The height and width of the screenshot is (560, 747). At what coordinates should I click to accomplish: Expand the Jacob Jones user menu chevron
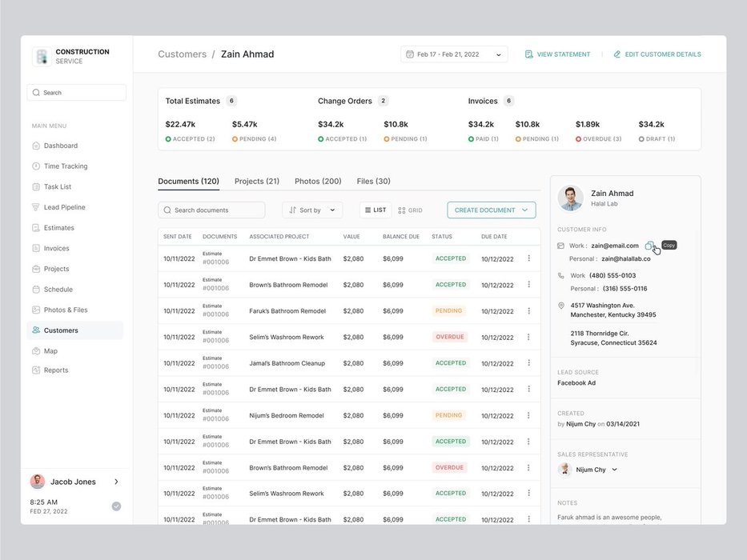[x=116, y=482]
